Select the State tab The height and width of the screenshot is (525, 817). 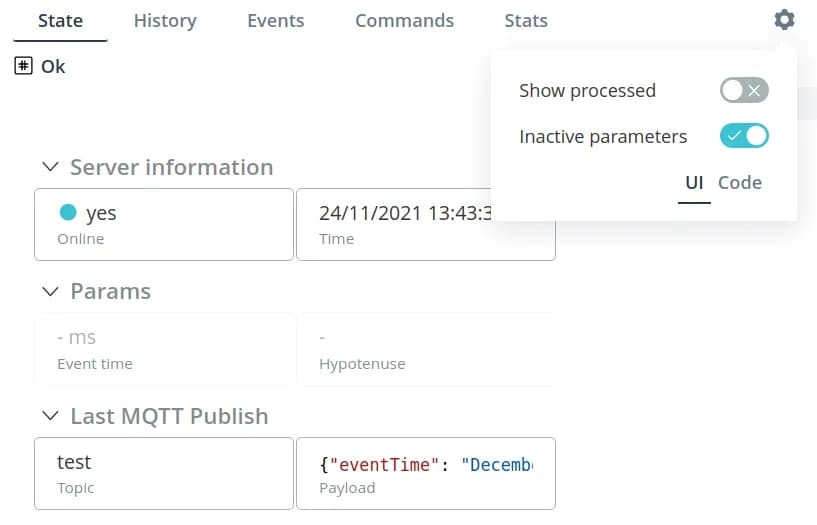60,21
